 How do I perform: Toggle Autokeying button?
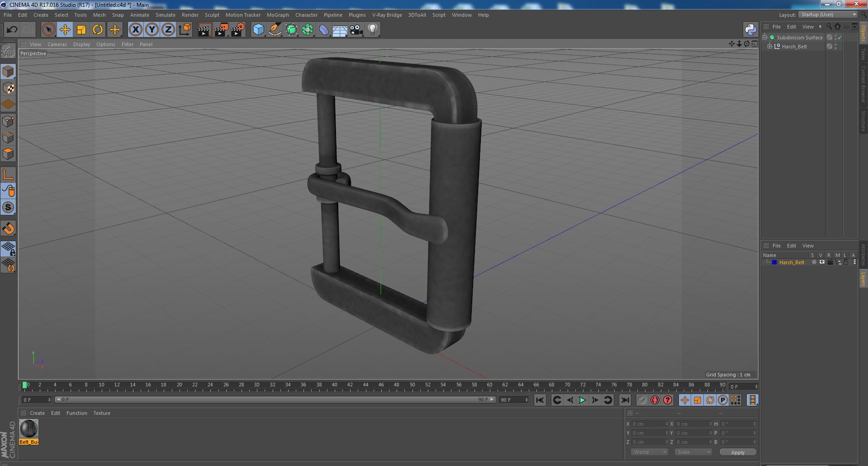(655, 400)
